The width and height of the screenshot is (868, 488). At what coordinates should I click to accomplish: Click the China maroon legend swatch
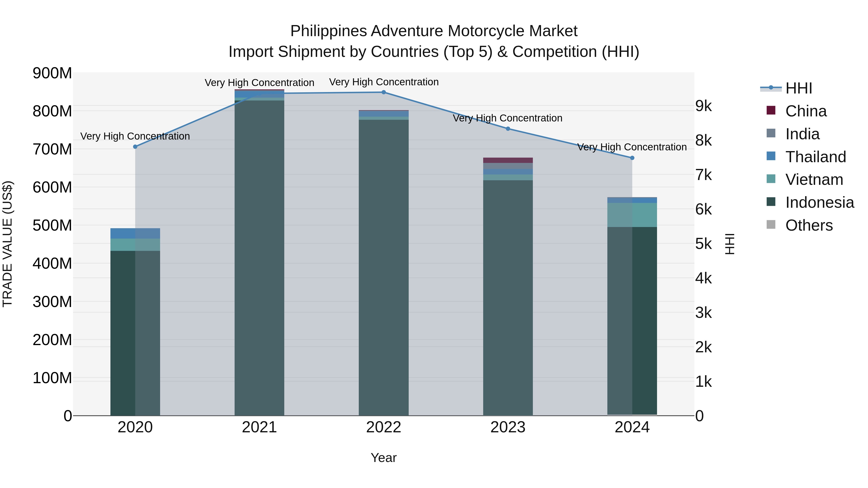pyautogui.click(x=771, y=110)
